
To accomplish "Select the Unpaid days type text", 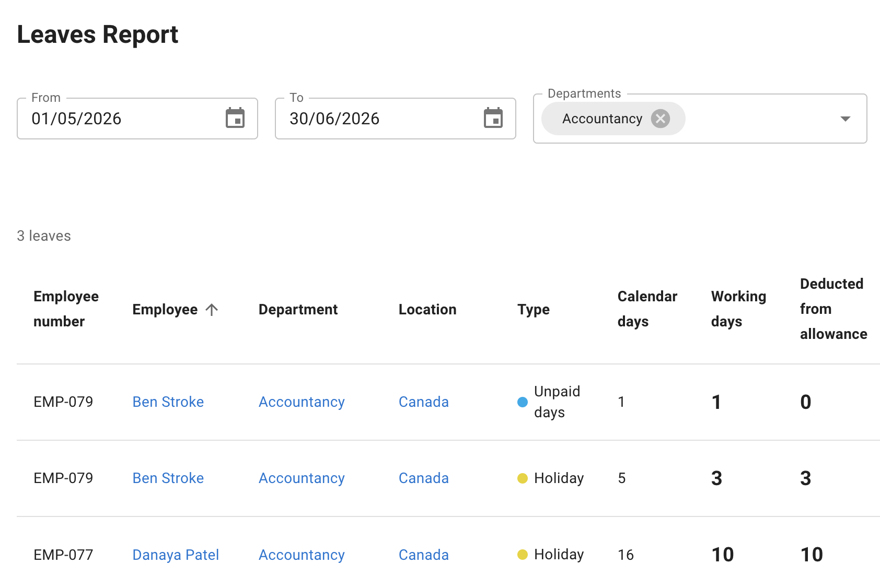I will coord(557,402).
